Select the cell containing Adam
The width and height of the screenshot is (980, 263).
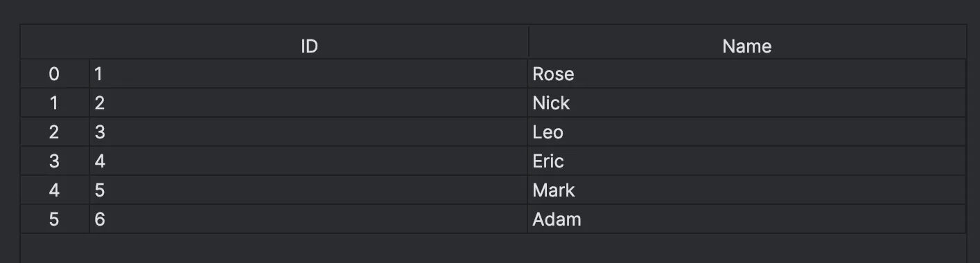pos(746,219)
